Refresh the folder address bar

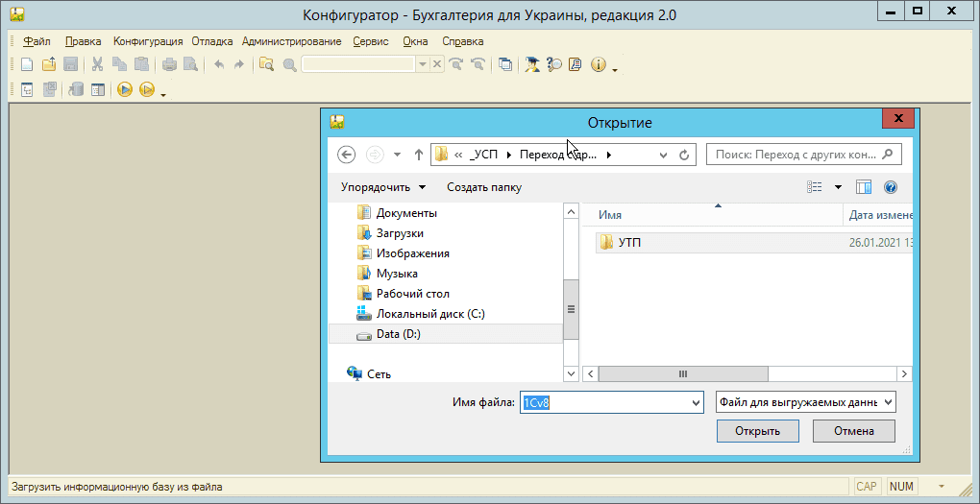tap(684, 155)
